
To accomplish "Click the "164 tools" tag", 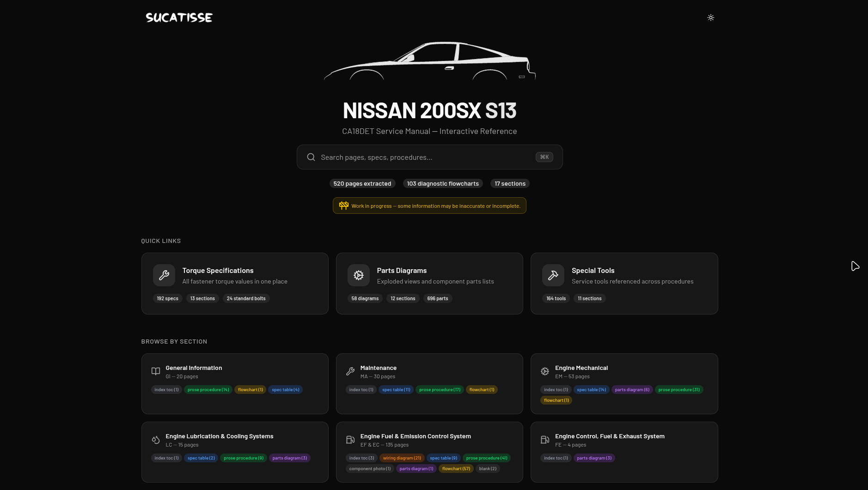I will [x=556, y=298].
